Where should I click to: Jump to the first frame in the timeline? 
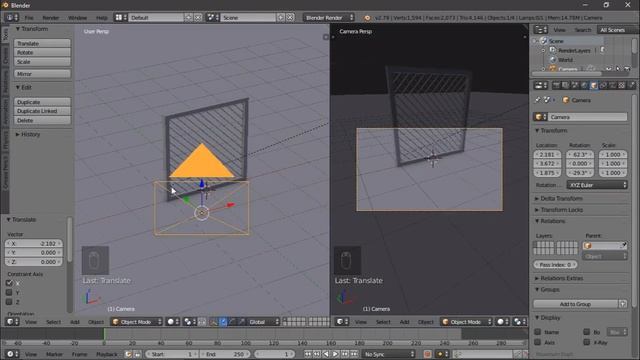pyautogui.click(x=307, y=354)
